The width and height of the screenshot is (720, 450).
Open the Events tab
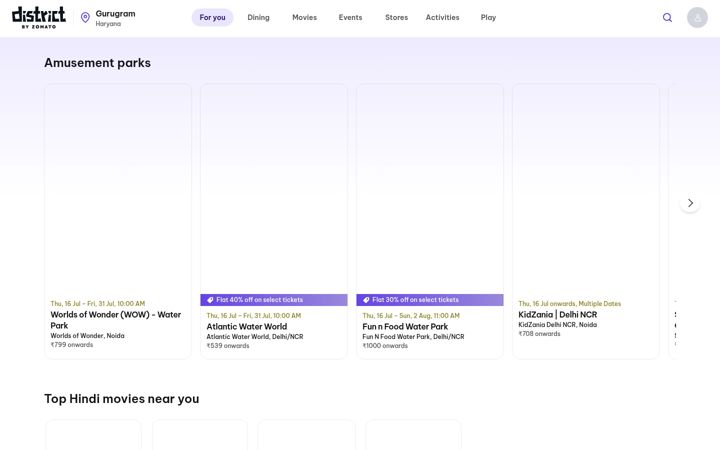click(x=350, y=17)
